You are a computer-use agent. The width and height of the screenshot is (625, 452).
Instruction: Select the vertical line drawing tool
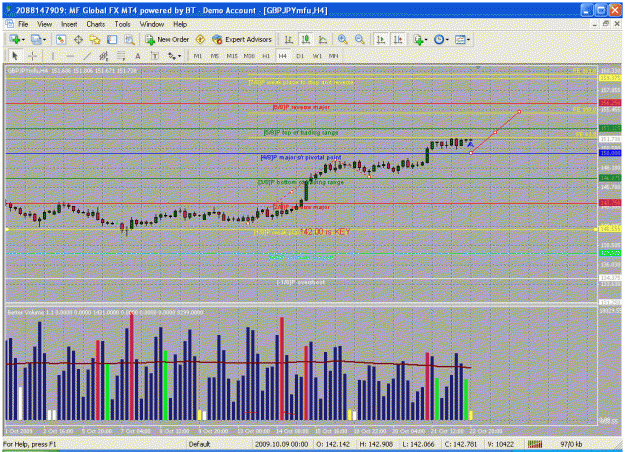click(53, 56)
